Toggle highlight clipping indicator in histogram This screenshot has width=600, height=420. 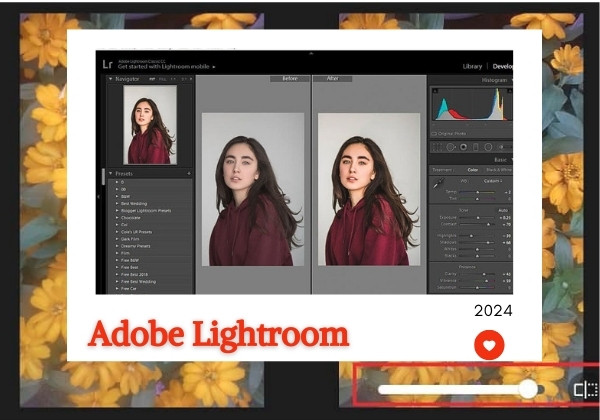509,91
